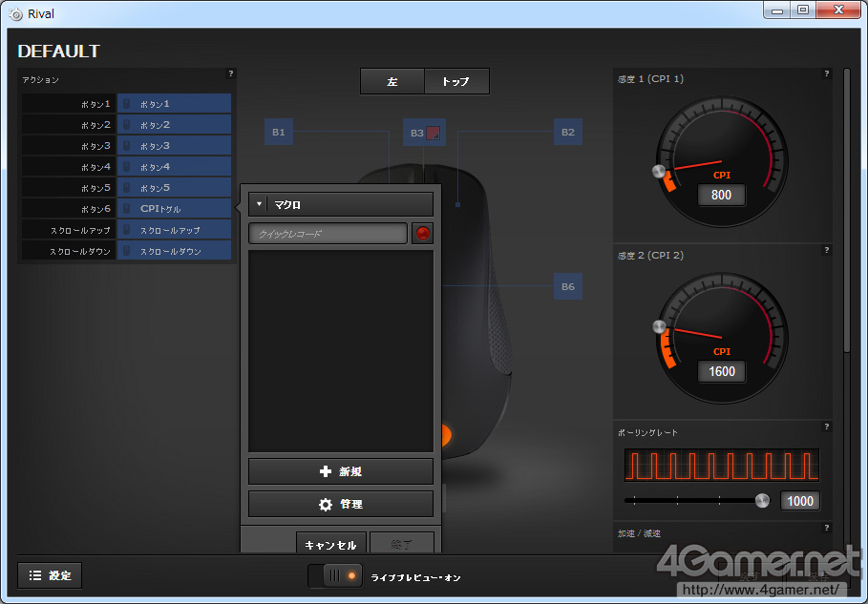Open ボタン4 action assignment
Viewport: 868px width, 604px height.
point(174,167)
